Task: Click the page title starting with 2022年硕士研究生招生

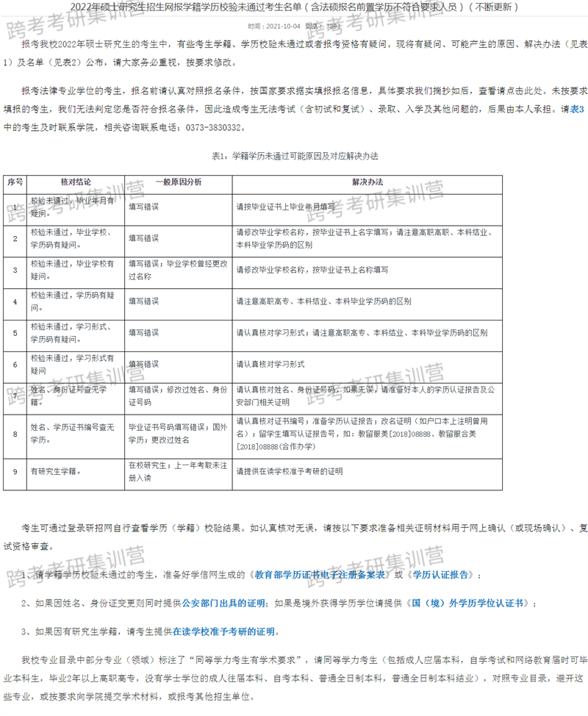Action: click(x=294, y=7)
